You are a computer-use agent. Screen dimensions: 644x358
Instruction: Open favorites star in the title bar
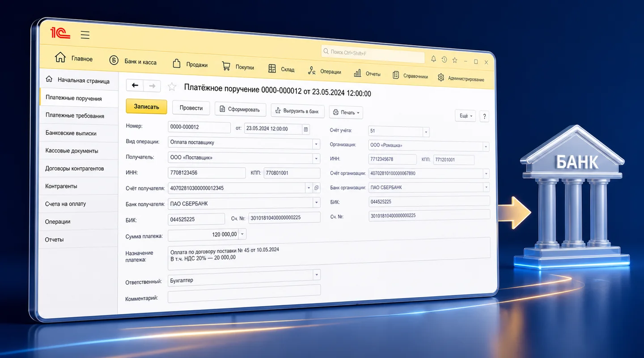(455, 60)
